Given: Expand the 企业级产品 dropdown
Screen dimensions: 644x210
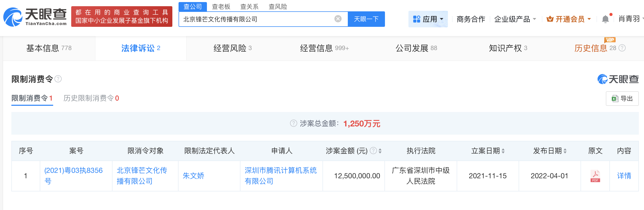Looking at the screenshot, I should [x=515, y=19].
